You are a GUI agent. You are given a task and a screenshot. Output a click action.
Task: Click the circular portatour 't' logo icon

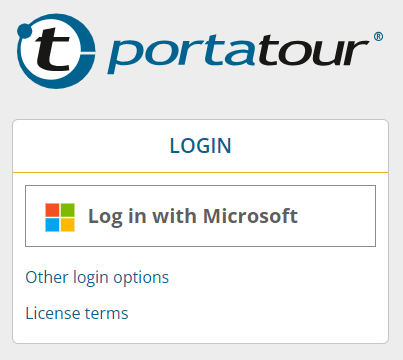click(x=56, y=51)
